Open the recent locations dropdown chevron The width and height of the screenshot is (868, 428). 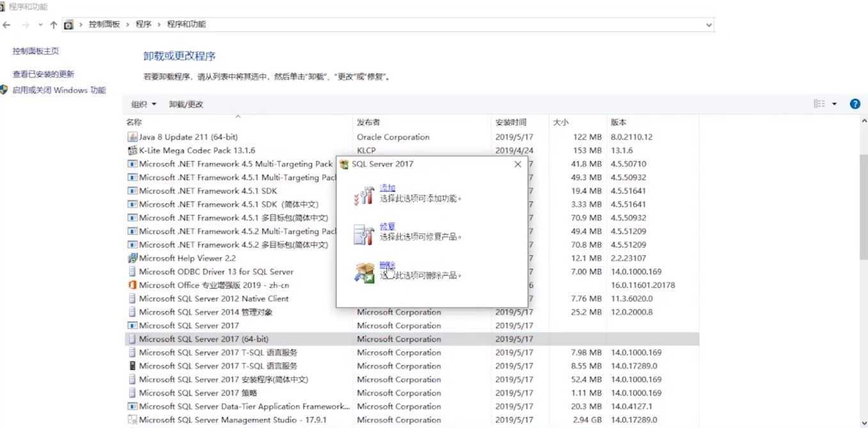point(40,25)
